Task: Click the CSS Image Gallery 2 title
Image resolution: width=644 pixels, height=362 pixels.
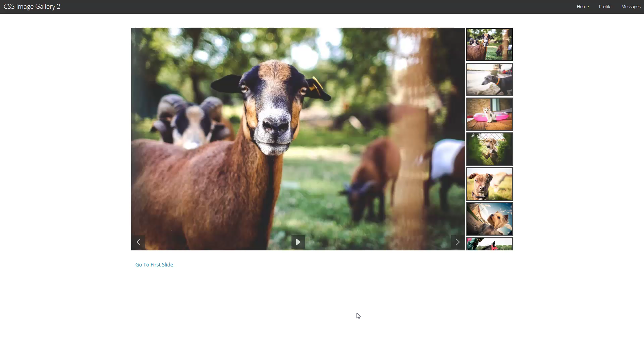Action: click(x=32, y=7)
